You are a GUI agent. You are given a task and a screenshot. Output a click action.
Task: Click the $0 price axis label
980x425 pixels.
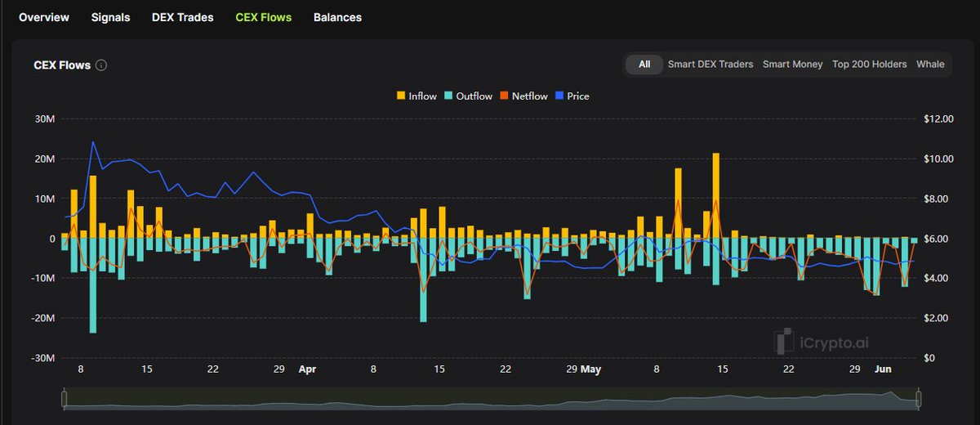(x=930, y=359)
